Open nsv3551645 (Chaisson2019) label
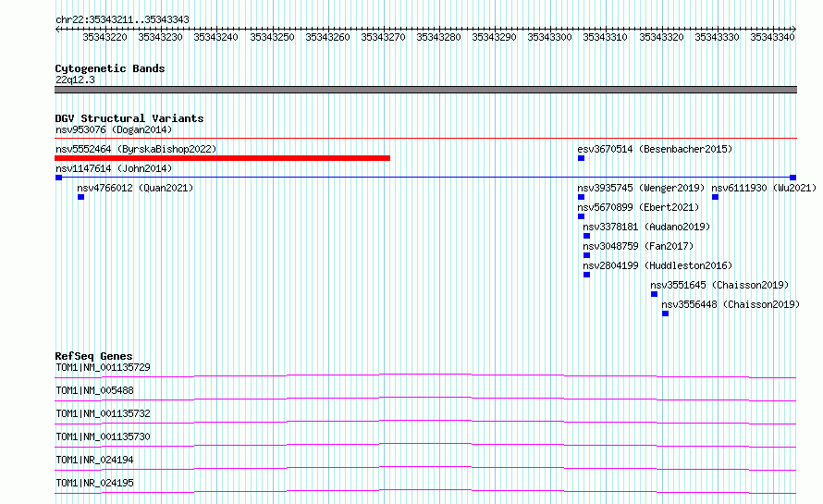The height and width of the screenshot is (504, 823). 719,285
